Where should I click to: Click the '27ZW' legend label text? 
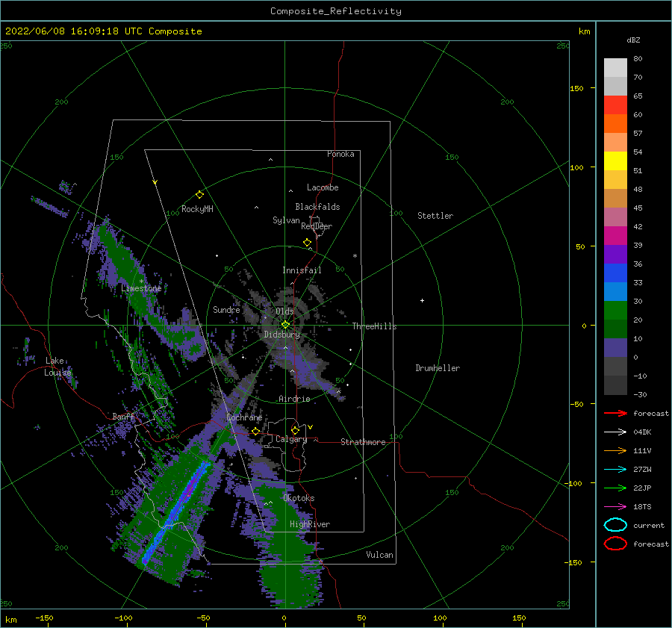642,470
